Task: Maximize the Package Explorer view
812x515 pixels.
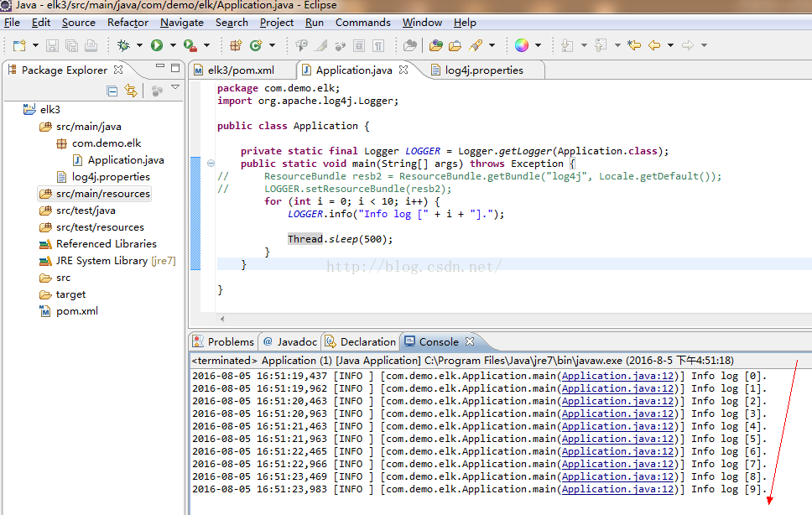Action: point(175,68)
